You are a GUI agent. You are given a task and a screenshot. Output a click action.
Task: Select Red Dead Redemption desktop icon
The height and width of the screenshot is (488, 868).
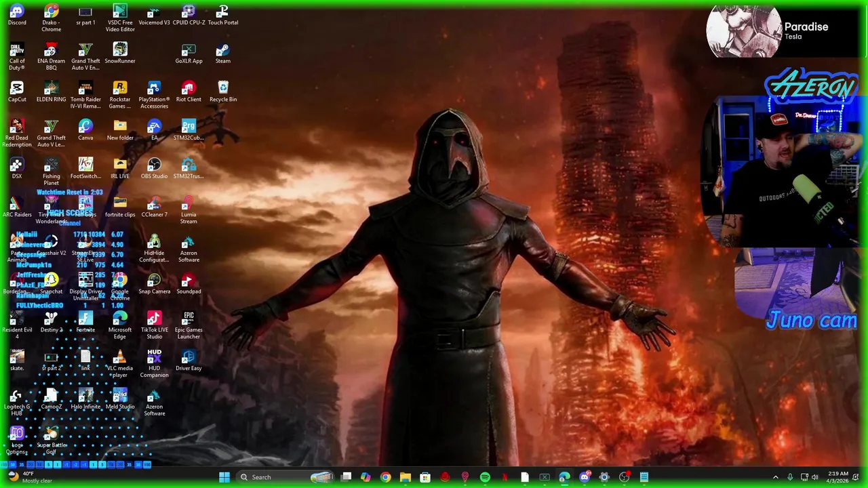(x=17, y=134)
